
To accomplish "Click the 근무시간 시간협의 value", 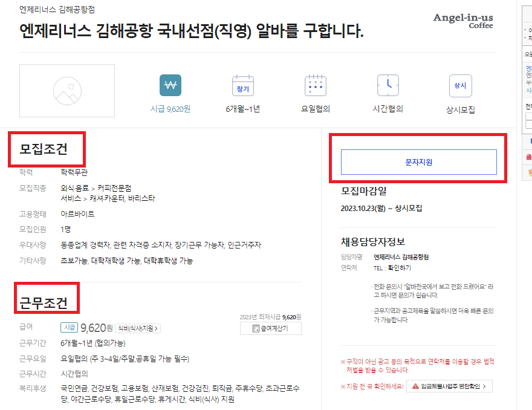I will coord(74,374).
